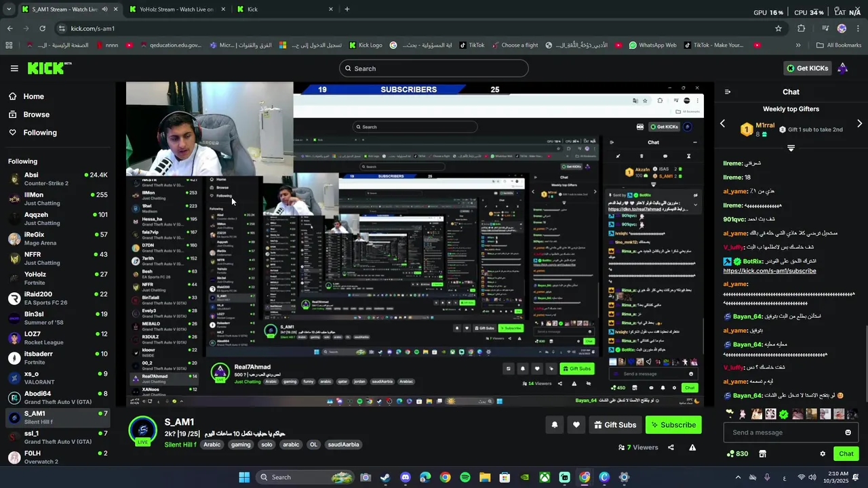868x488 pixels.
Task: Click the 830 channel points counter
Action: [x=737, y=453]
